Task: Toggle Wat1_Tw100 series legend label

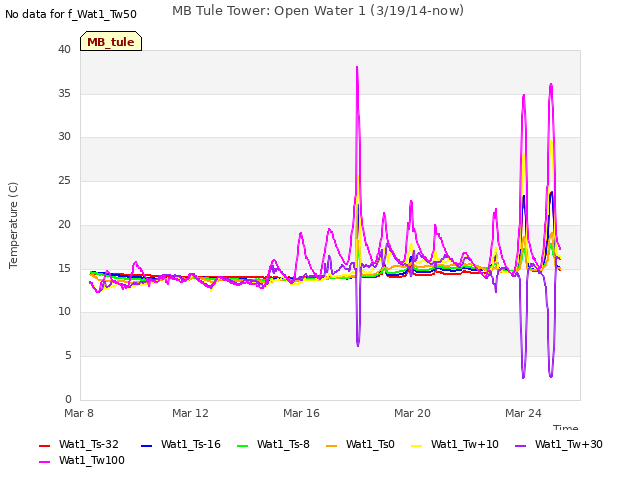Action: pos(92,460)
